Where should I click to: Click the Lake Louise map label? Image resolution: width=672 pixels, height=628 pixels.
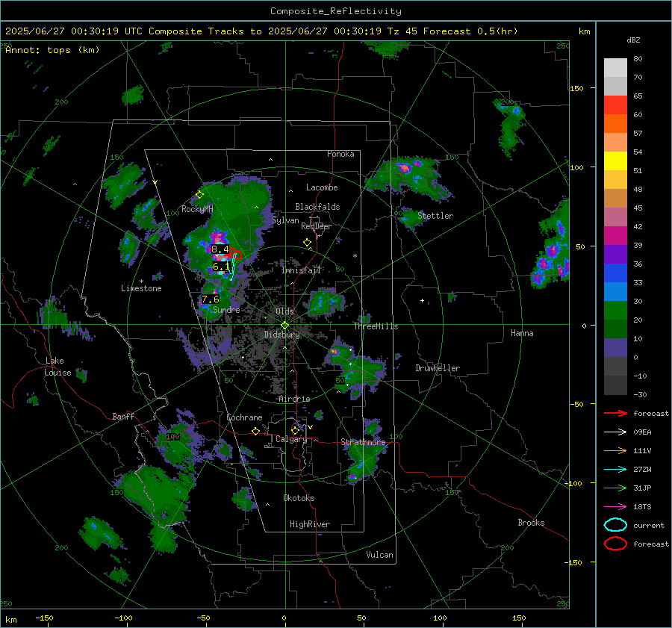[58, 367]
